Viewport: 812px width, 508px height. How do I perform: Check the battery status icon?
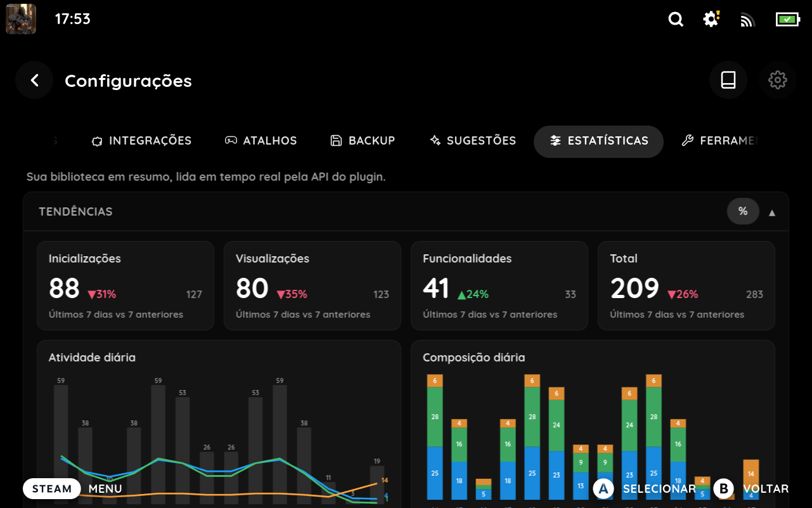pyautogui.click(x=787, y=19)
